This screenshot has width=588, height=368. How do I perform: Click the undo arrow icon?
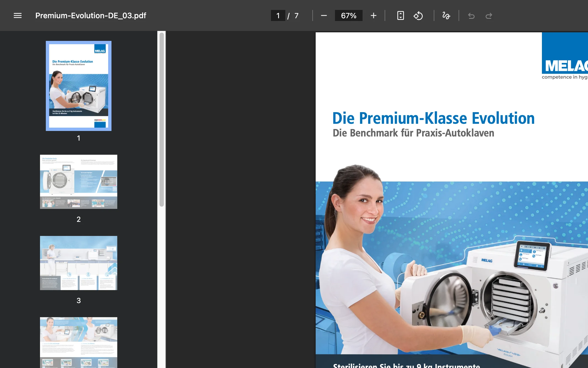[471, 16]
